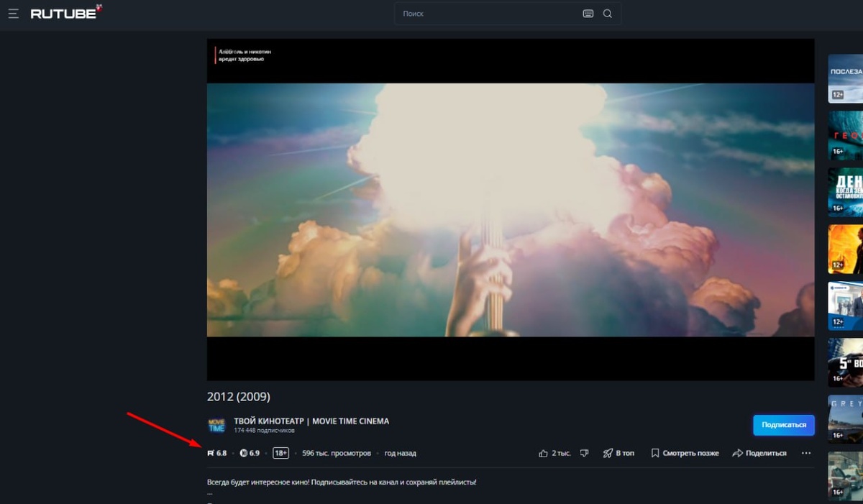863x504 pixels.
Task: Add video to Смотреть позже
Action: tap(685, 453)
